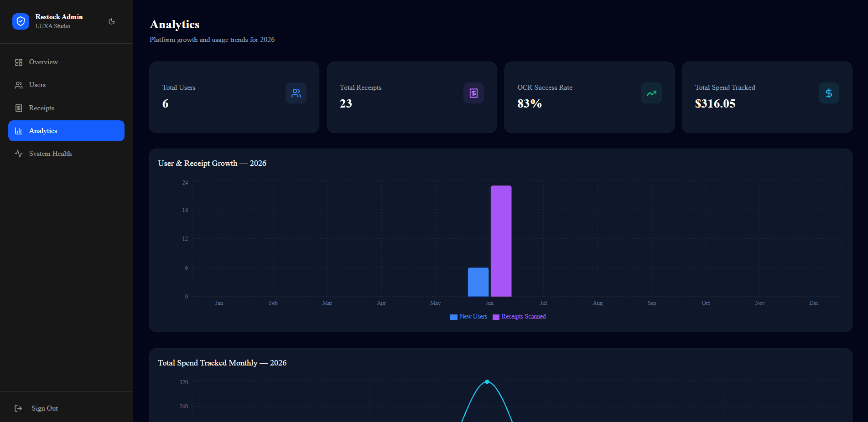Click the Total Receipts value 23
The image size is (868, 422).
346,104
